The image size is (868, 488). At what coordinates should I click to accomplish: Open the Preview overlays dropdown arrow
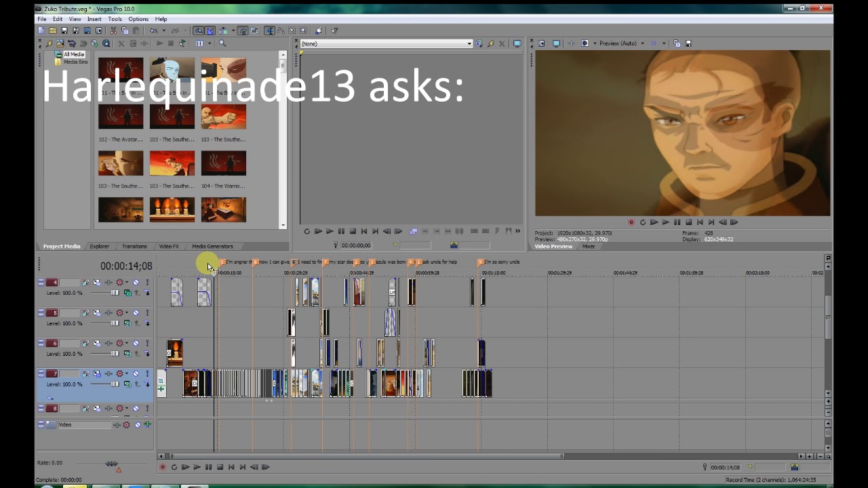coord(664,43)
